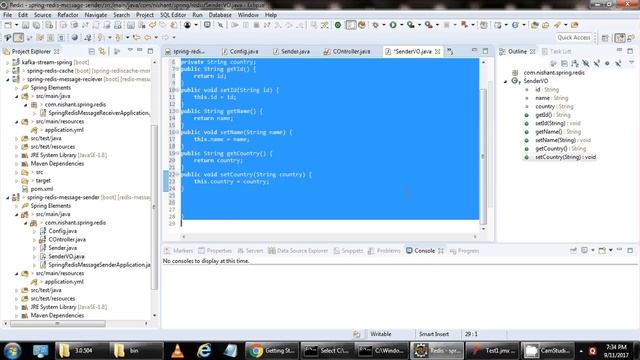Toggle Hide Local Types in Outline
This screenshot has height=360, width=640.
point(618,64)
